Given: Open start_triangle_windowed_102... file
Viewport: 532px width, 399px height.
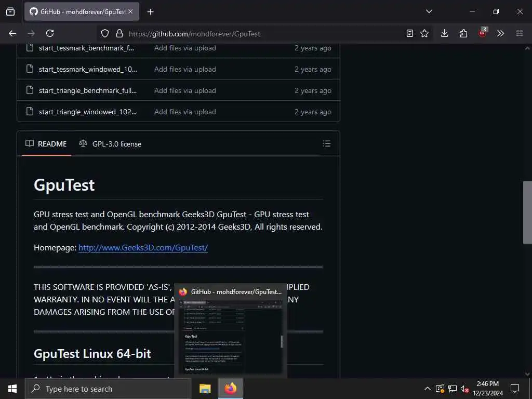Looking at the screenshot, I should click(x=87, y=112).
